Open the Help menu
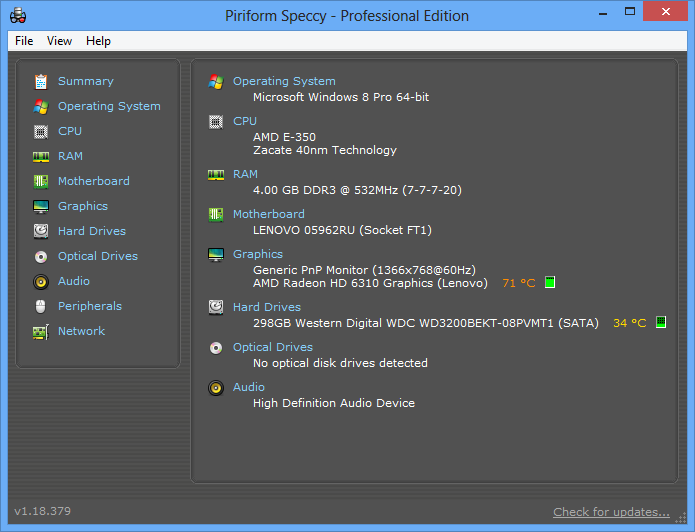 point(98,41)
